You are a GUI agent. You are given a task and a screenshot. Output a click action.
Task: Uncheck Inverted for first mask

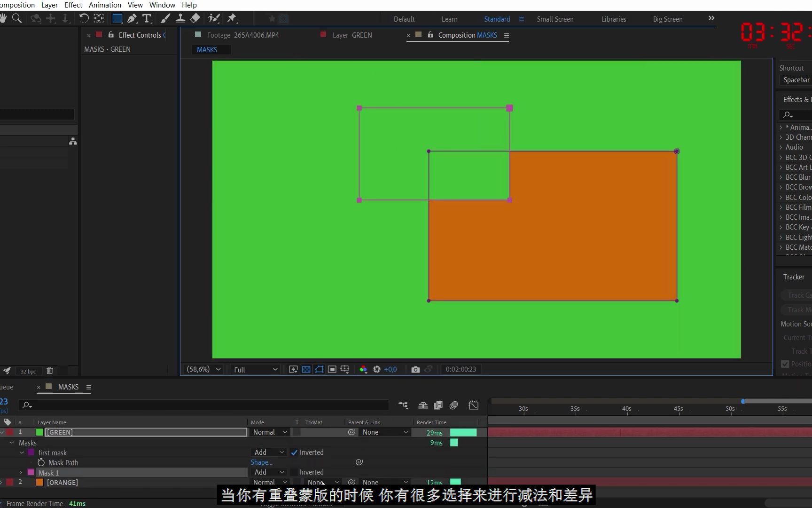click(x=294, y=452)
